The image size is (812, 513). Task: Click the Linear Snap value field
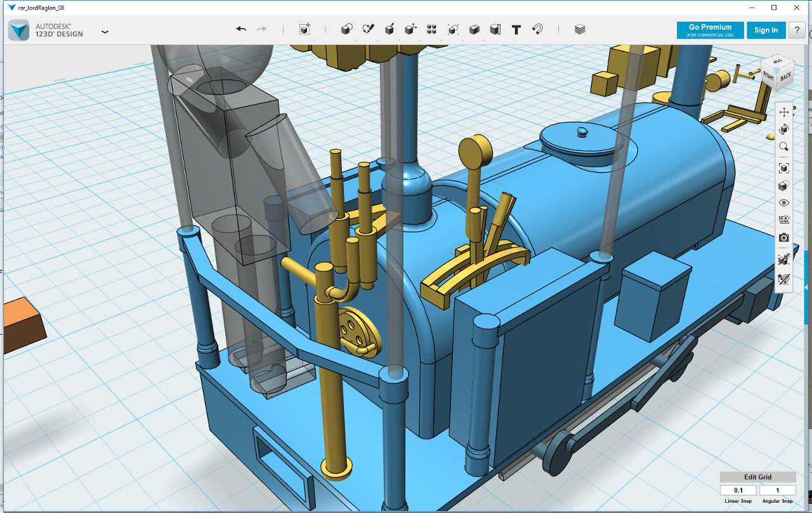click(738, 490)
